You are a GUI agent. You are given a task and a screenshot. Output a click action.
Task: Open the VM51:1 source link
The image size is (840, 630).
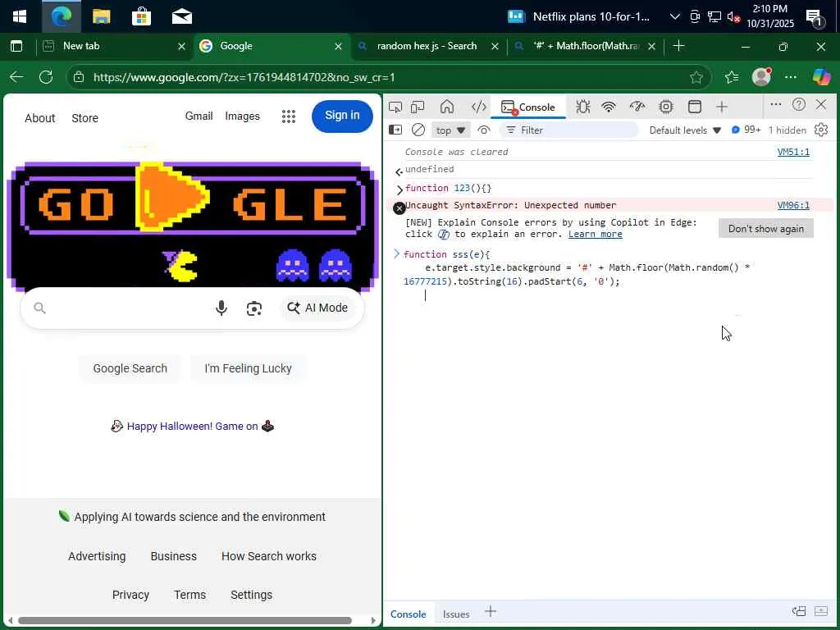793,152
